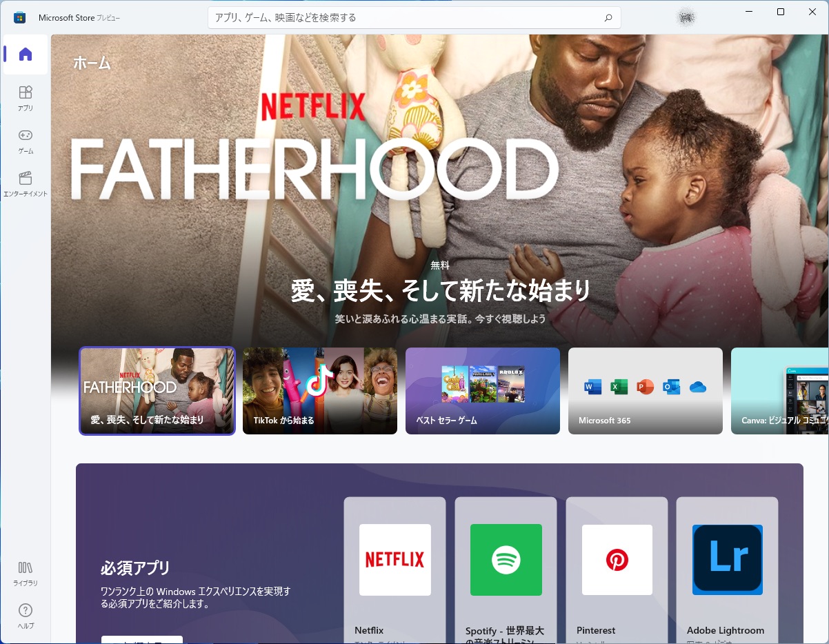Open the Adobe Lightroom app tile icon
The height and width of the screenshot is (644, 829).
pos(728,560)
